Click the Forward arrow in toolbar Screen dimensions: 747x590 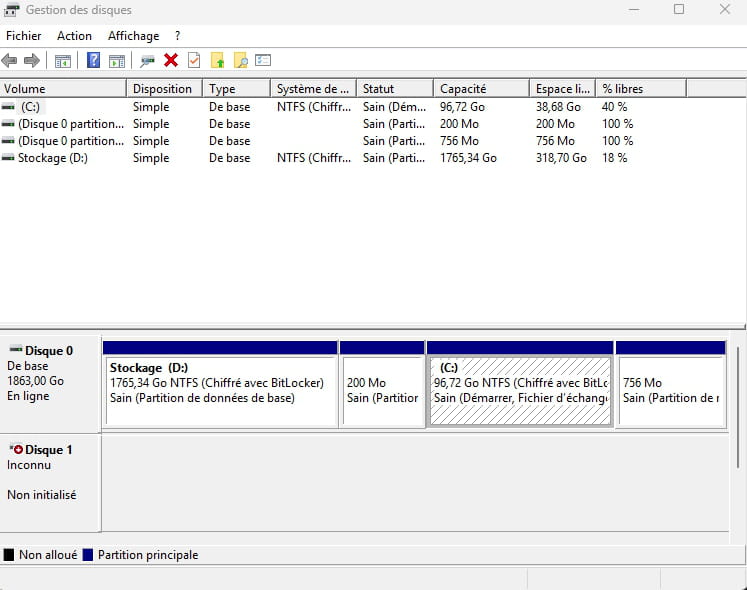point(32,61)
